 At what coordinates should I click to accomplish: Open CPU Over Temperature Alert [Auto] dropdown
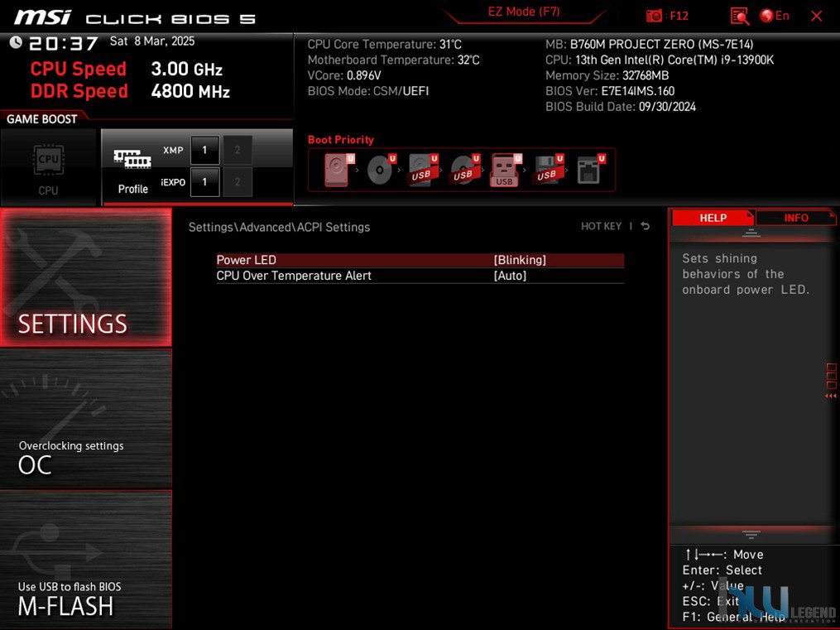coord(510,276)
